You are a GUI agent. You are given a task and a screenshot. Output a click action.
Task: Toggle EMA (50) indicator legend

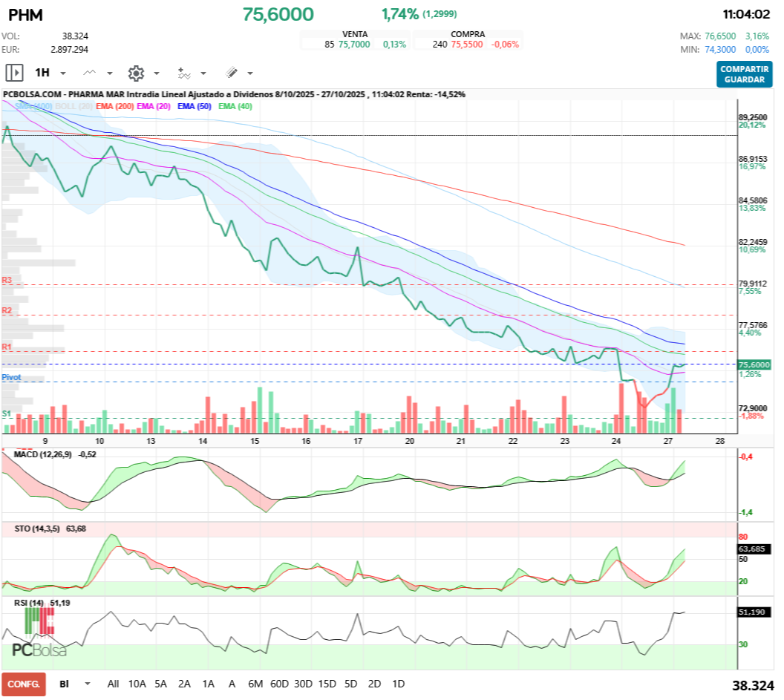coord(194,106)
